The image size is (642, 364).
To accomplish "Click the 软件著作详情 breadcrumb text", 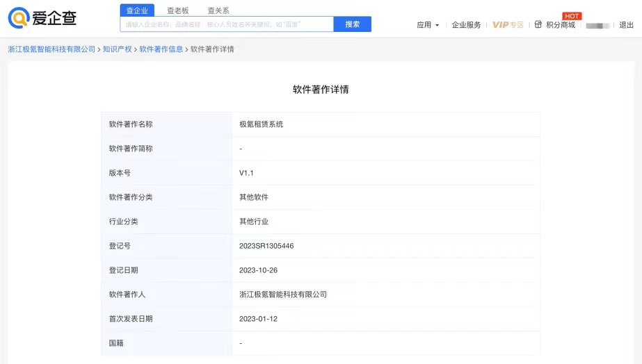I will tap(212, 49).
